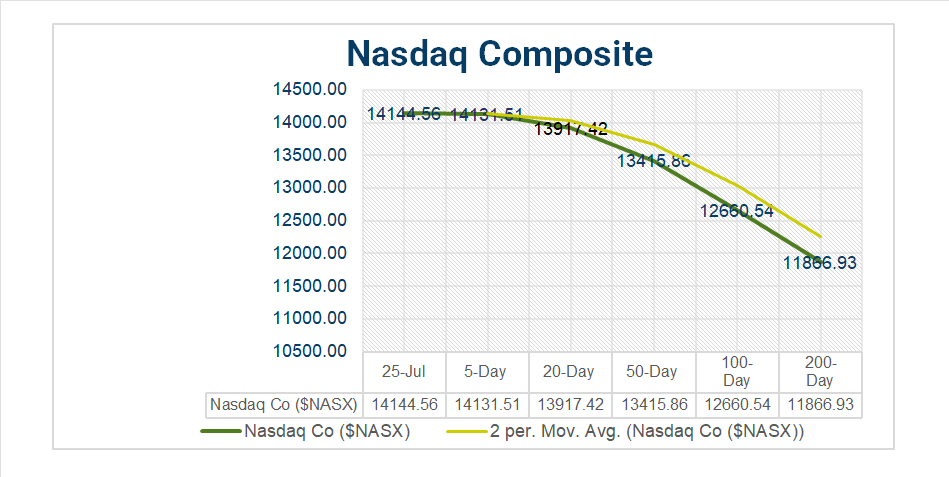Click the 25-Jul column header
The width and height of the screenshot is (949, 477).
[x=404, y=371]
